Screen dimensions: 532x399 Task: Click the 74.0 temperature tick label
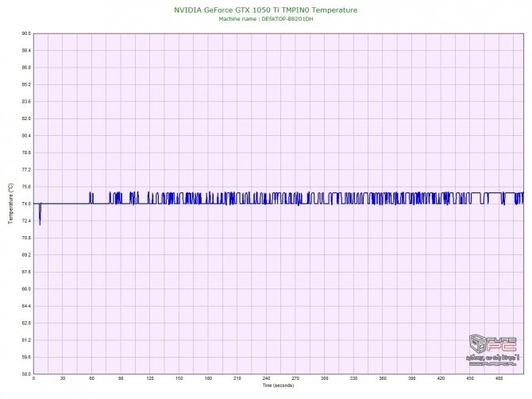point(26,203)
